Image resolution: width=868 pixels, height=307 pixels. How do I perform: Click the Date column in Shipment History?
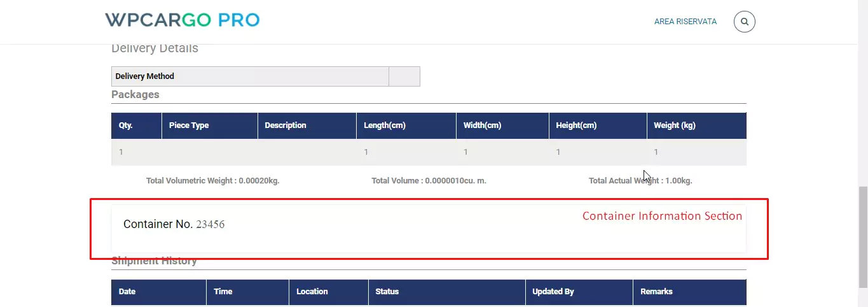(x=127, y=292)
